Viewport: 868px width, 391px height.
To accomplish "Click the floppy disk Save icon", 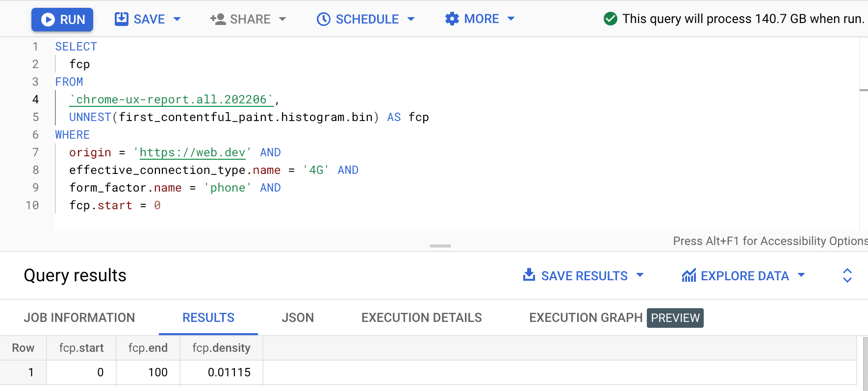I will point(121,19).
